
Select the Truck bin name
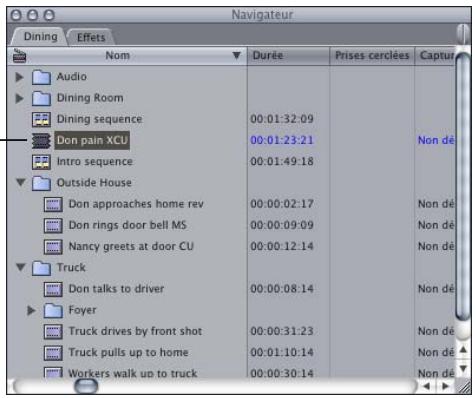(71, 268)
